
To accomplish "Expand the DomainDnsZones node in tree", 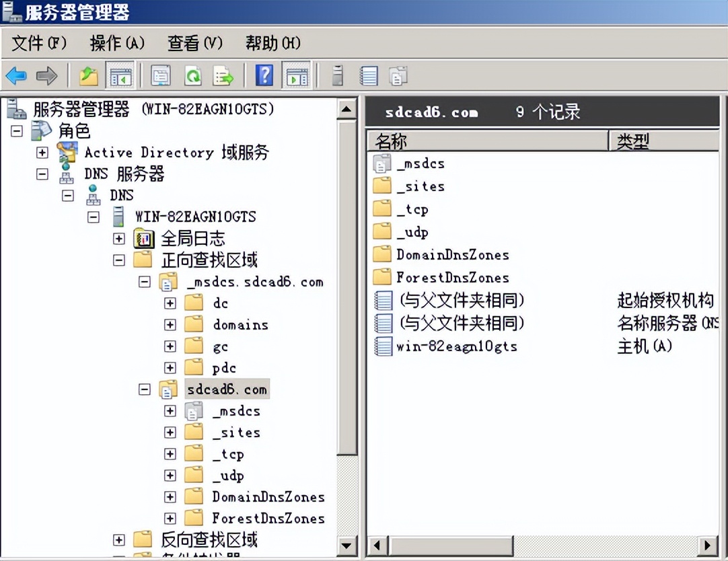I will point(170,496).
